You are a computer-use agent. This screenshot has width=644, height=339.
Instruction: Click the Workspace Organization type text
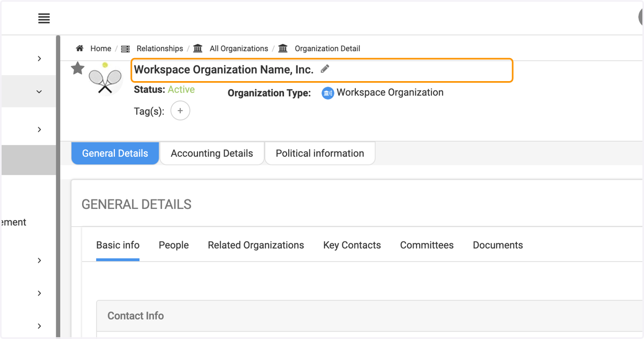(x=390, y=92)
